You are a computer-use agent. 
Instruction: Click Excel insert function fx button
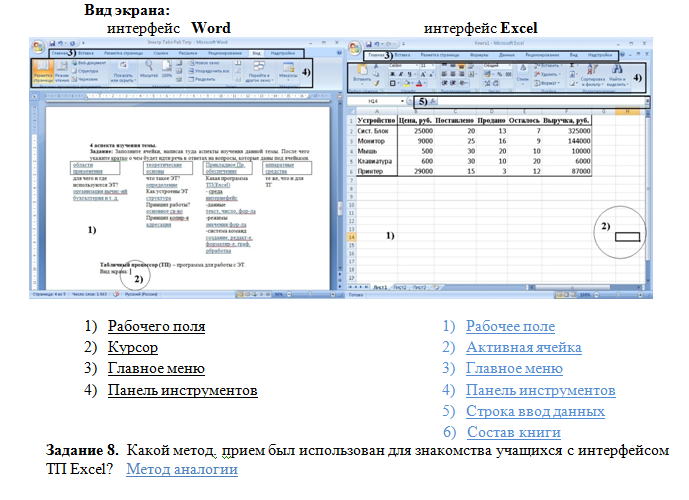click(433, 101)
